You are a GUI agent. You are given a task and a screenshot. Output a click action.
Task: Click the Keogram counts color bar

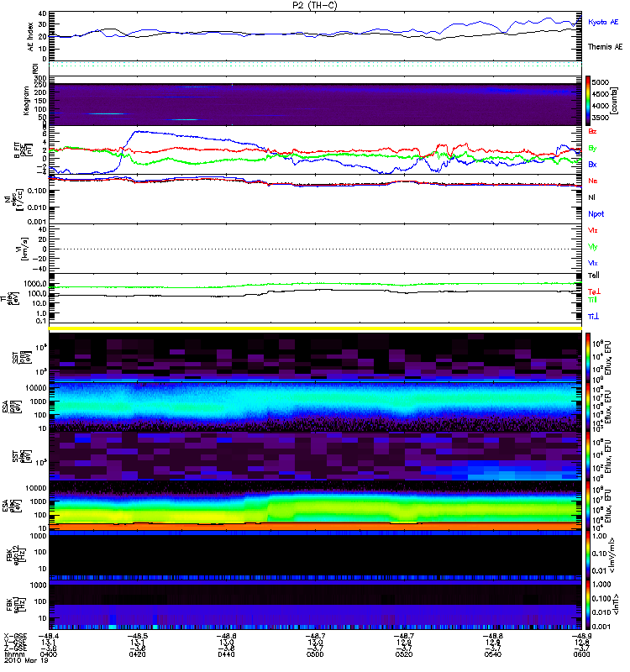click(588, 100)
